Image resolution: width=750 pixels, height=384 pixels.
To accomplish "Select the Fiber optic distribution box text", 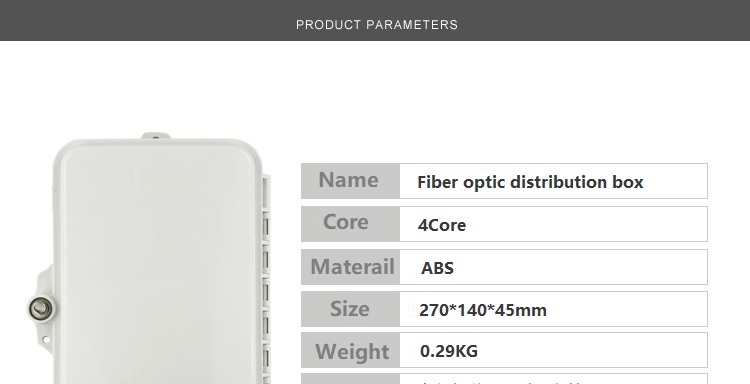I will click(x=530, y=182).
